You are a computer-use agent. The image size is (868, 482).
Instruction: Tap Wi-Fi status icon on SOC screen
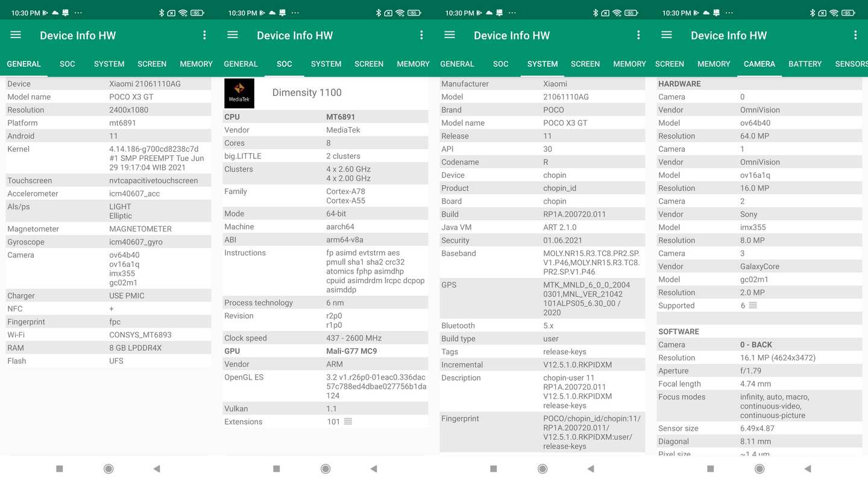400,13
